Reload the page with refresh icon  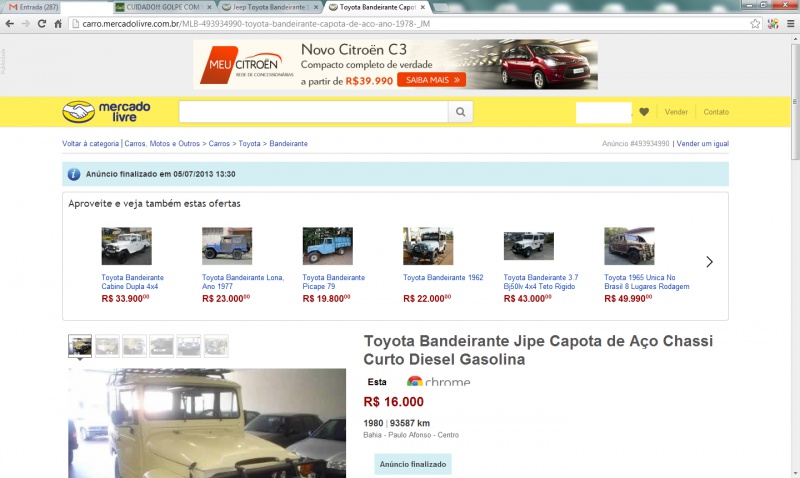coord(42,23)
